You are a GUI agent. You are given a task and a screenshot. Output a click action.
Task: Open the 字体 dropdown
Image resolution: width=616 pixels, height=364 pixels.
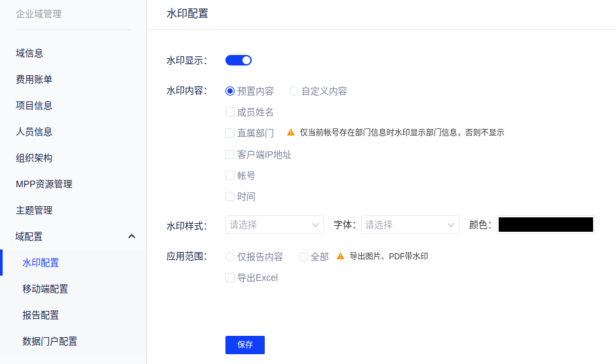point(410,225)
